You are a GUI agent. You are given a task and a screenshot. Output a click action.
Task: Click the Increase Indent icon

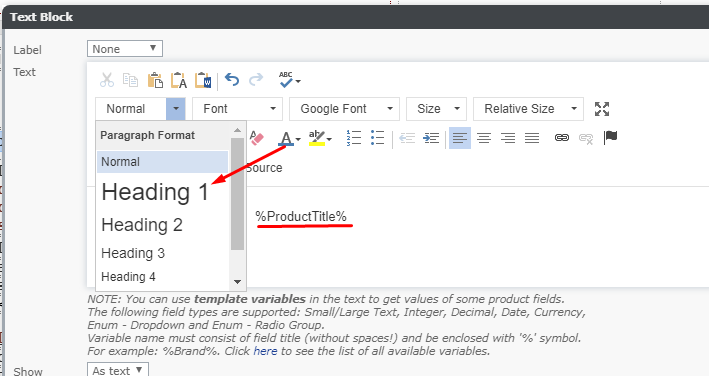pyautogui.click(x=431, y=138)
